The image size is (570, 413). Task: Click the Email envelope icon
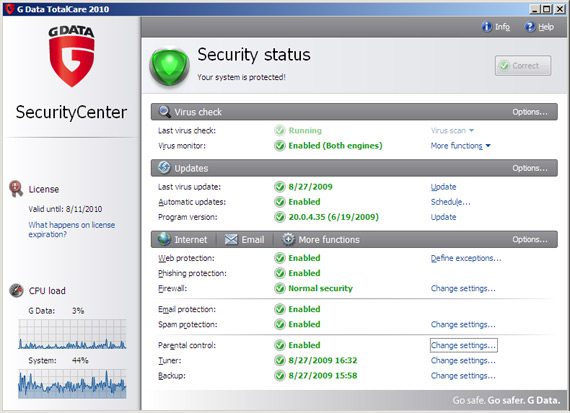tap(231, 240)
